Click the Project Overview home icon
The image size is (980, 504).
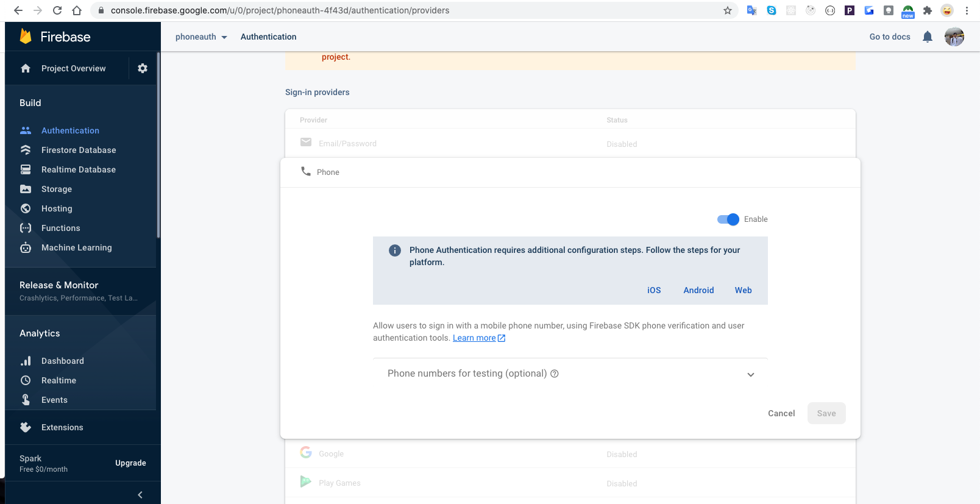pyautogui.click(x=26, y=68)
